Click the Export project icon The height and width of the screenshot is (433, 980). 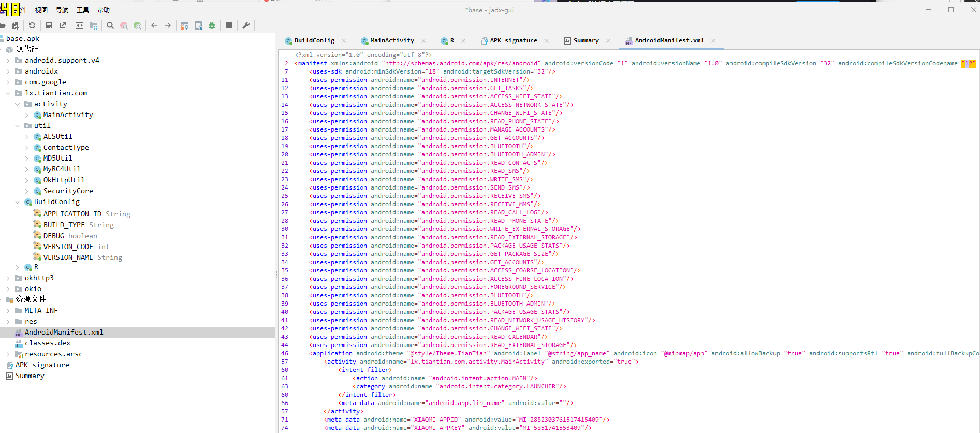63,25
